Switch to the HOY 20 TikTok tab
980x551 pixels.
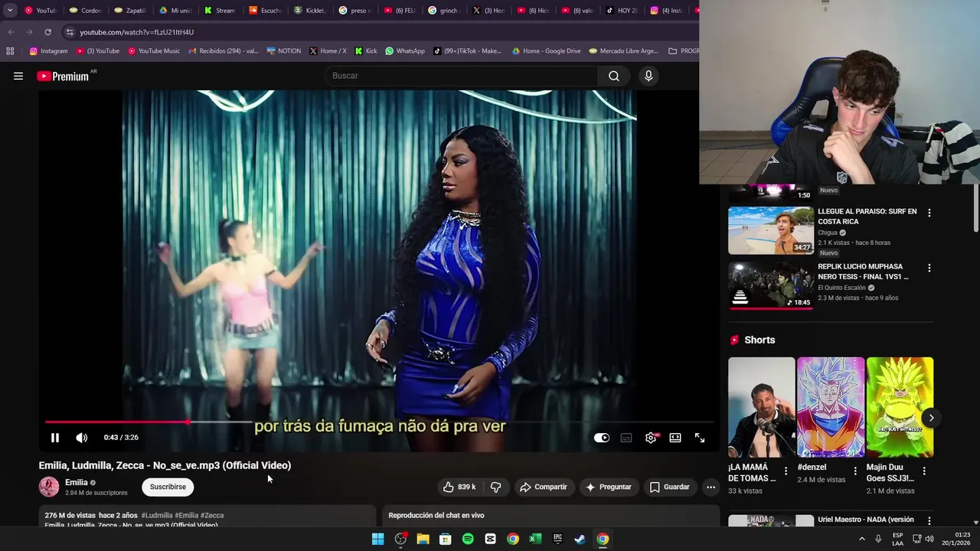(622, 11)
